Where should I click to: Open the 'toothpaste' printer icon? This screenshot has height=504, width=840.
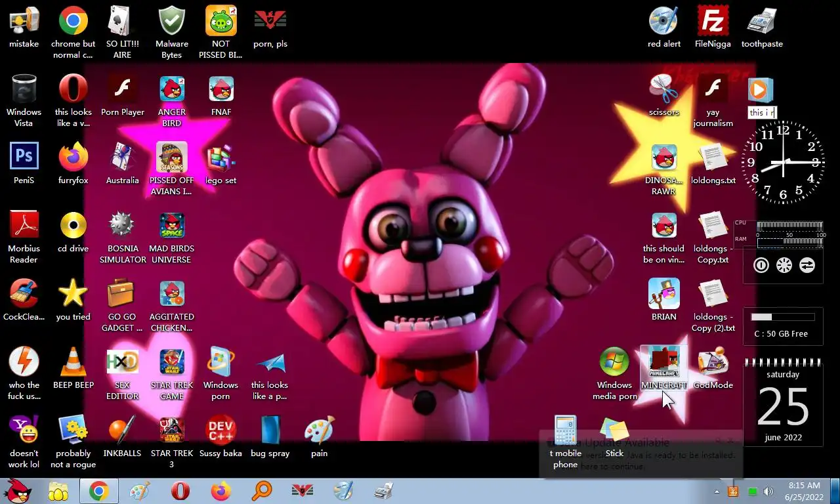[762, 28]
